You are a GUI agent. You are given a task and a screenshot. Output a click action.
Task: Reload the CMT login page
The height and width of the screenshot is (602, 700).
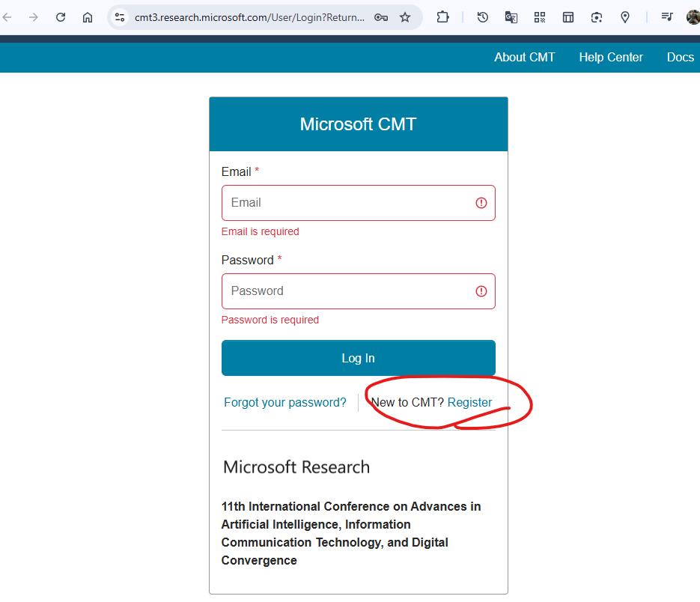point(61,17)
